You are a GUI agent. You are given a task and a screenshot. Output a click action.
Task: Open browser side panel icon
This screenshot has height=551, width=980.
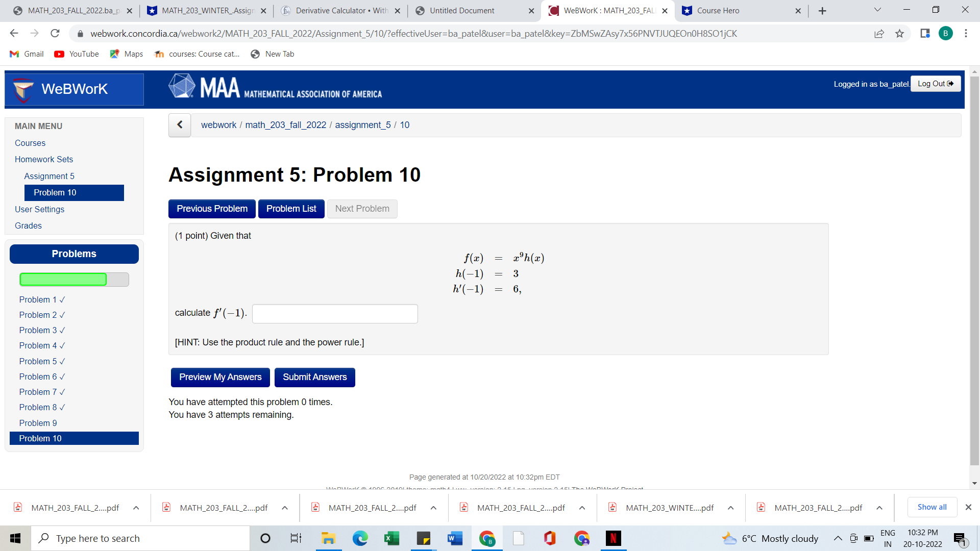tap(925, 34)
